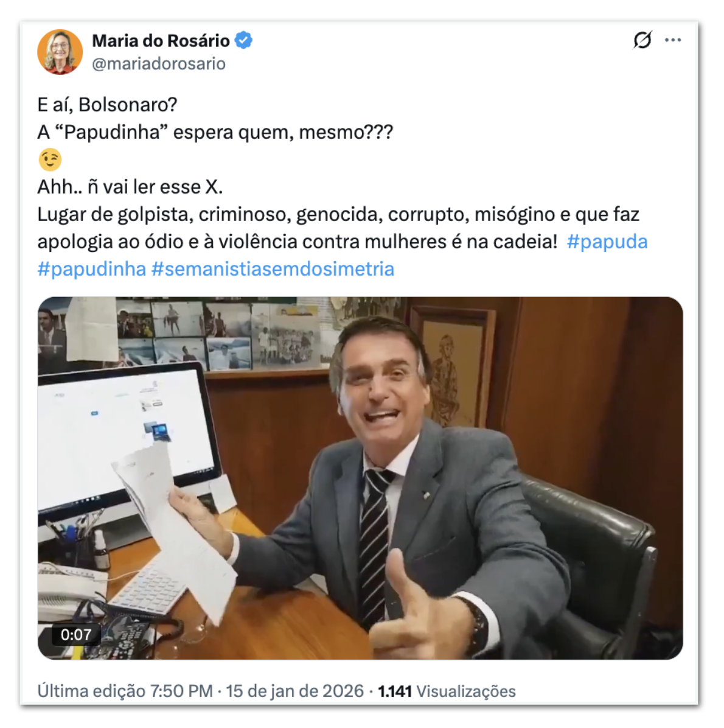Viewport: 724px width, 728px height.
Task: Click the 15 de jan de 2026 date
Action: 294,691
